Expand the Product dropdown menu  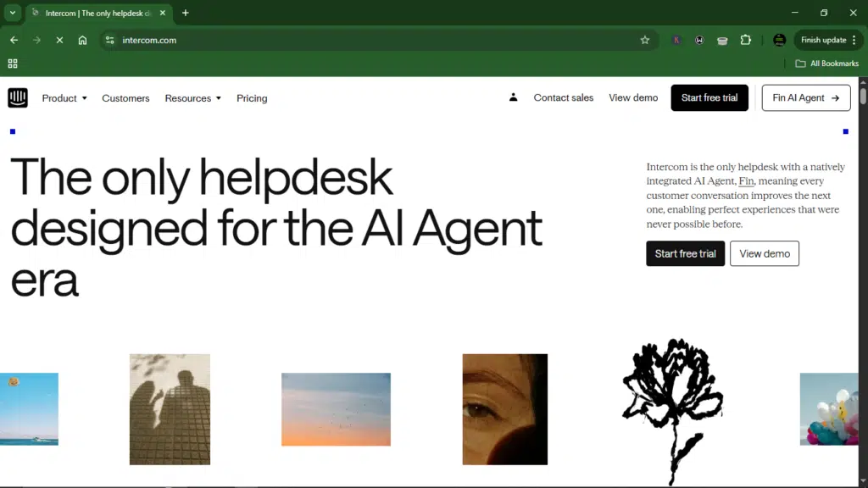[64, 98]
